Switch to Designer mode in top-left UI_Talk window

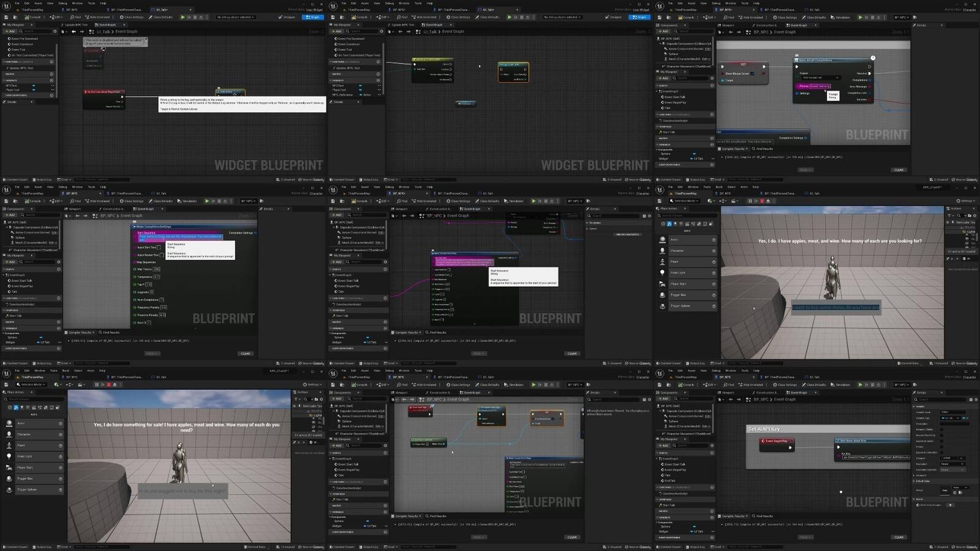pos(287,17)
